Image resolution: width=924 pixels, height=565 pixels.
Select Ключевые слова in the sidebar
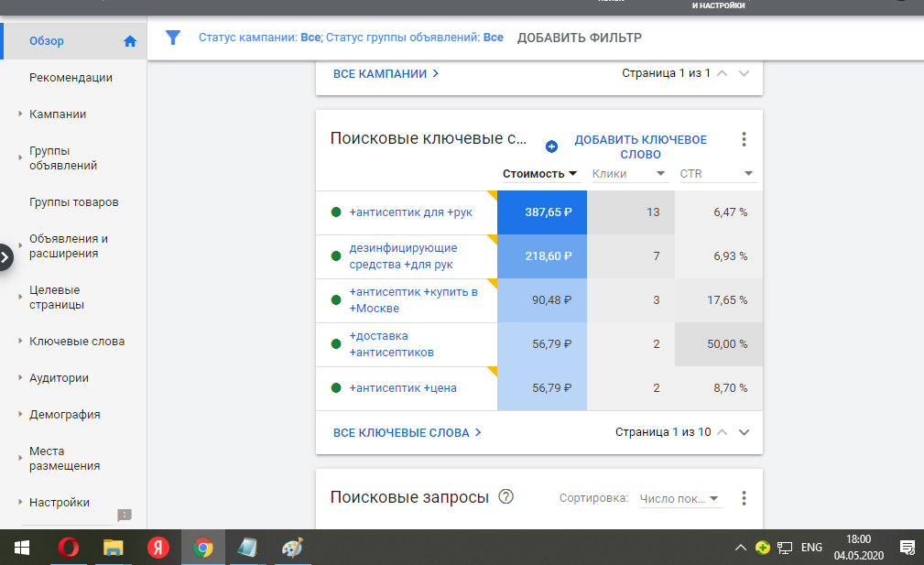pos(77,342)
